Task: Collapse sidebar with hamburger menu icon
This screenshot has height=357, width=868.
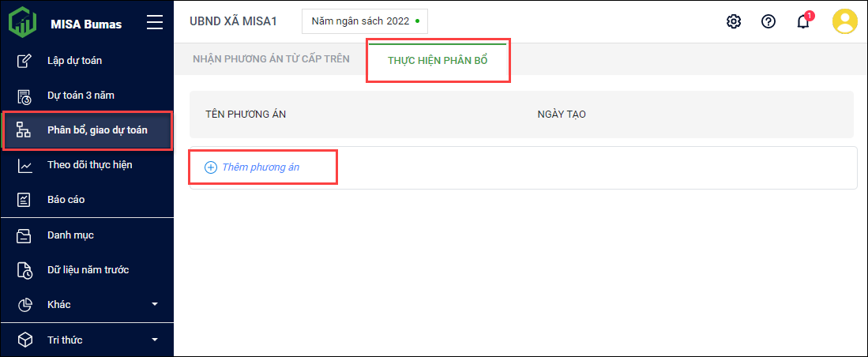Action: pos(155,23)
